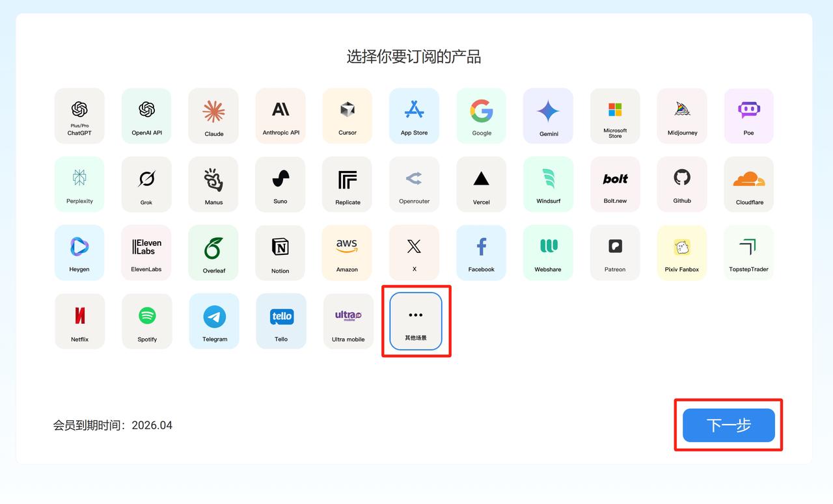Viewport: 833px width, 504px height.
Task: Select the Openrouter tile
Action: 415,184
